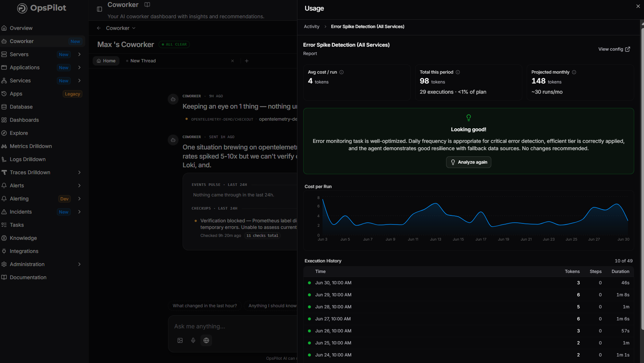This screenshot has width=644, height=363.
Task: Switch to the New Thread tab
Action: click(143, 61)
